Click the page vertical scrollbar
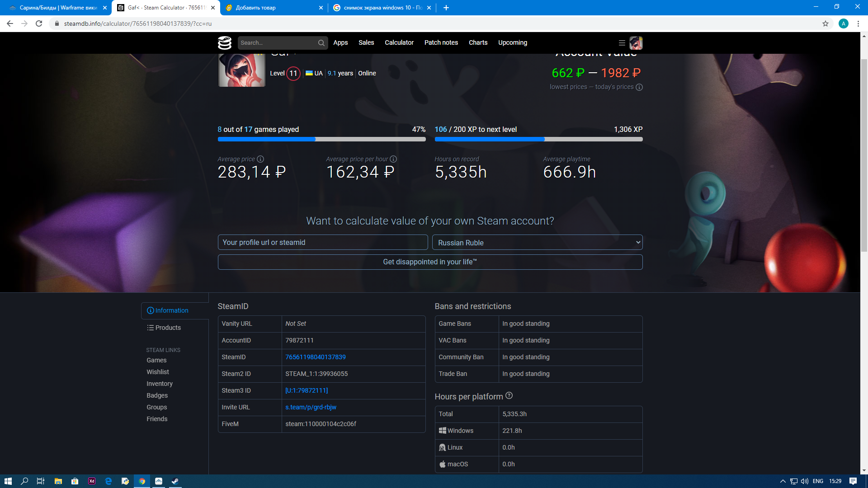Viewport: 868px width, 488px height. pyautogui.click(x=864, y=155)
